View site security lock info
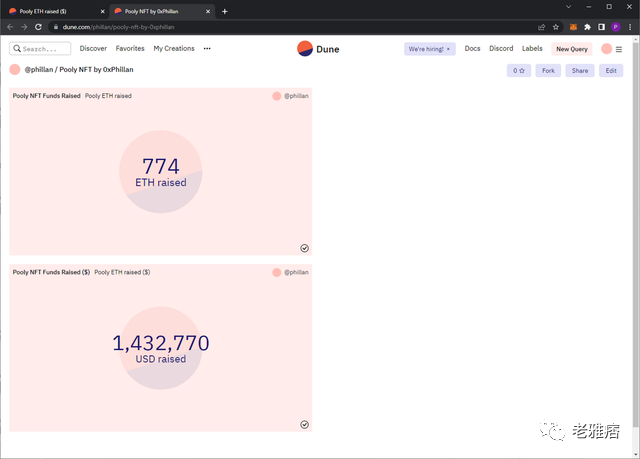 click(56, 27)
